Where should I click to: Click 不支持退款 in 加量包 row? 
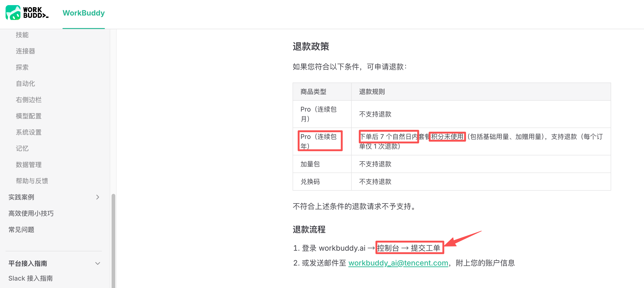point(375,164)
